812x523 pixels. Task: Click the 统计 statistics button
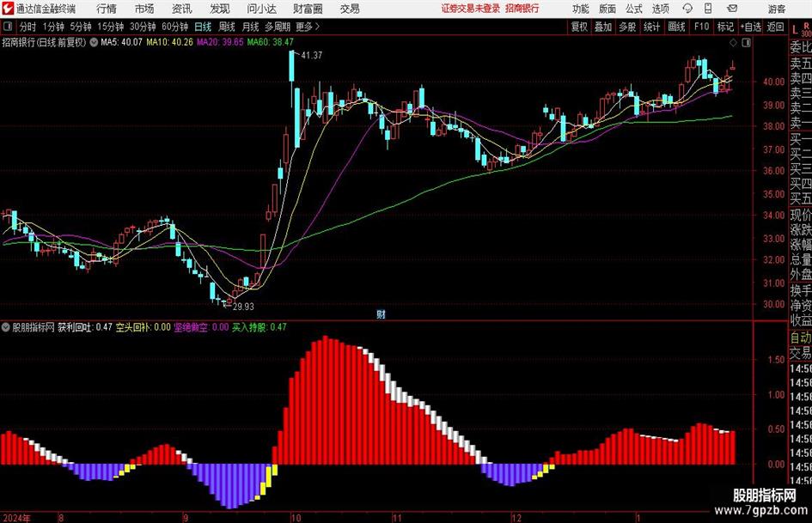(x=652, y=27)
